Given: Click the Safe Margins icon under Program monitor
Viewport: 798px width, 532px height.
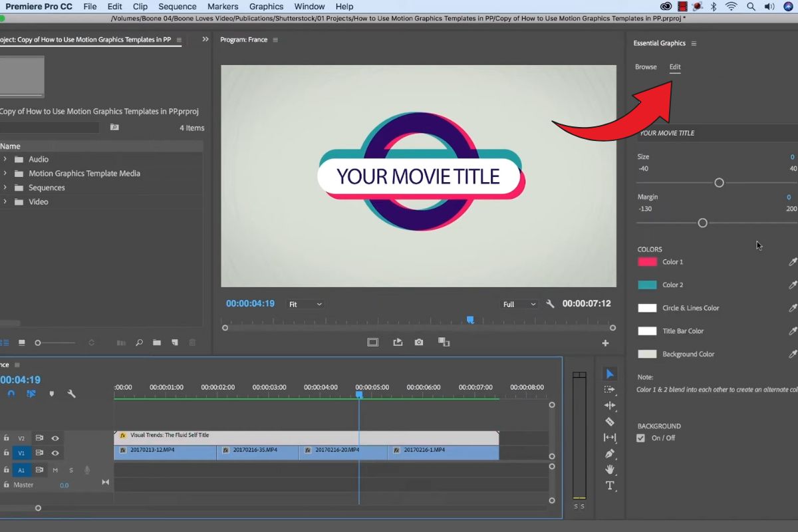Looking at the screenshot, I should click(373, 342).
